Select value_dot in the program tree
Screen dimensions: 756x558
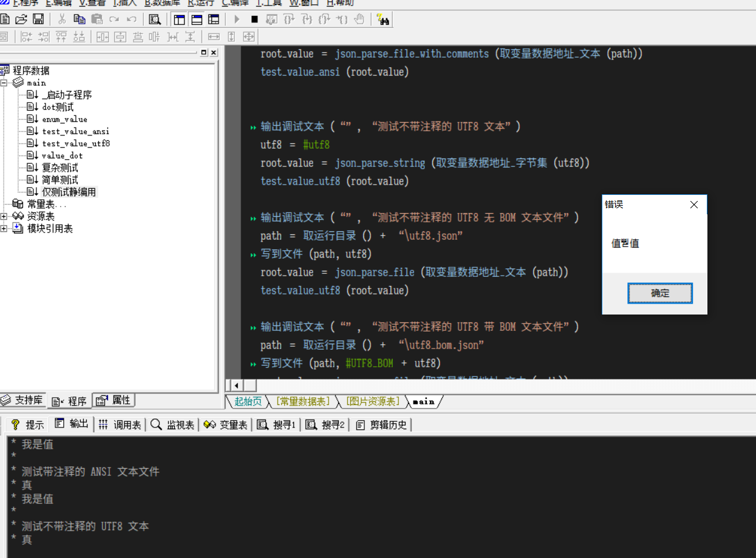tap(62, 155)
